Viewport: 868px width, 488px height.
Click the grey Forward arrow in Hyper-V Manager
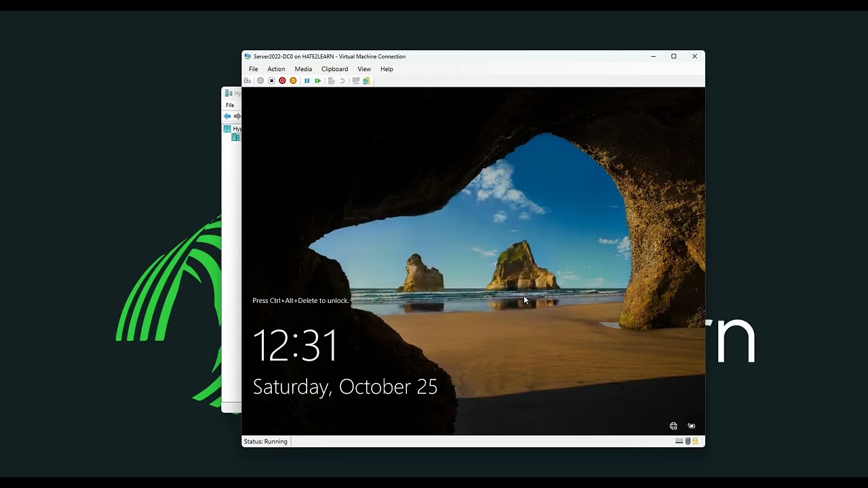pyautogui.click(x=237, y=117)
